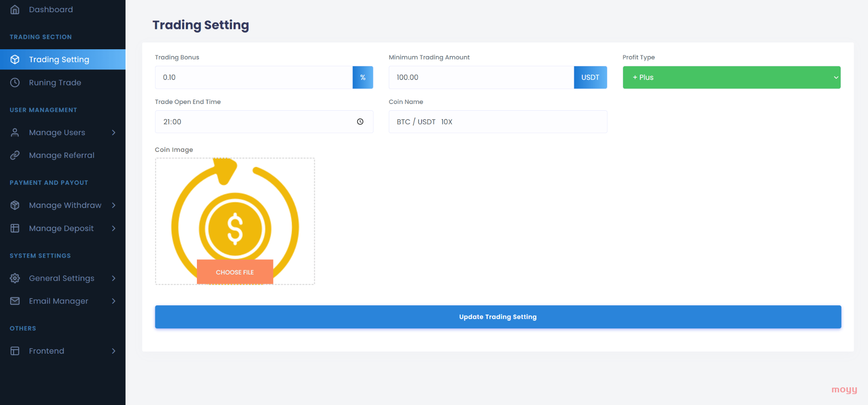This screenshot has height=405, width=868.
Task: Expand Email Manager submenu chevron
Action: [x=114, y=301]
